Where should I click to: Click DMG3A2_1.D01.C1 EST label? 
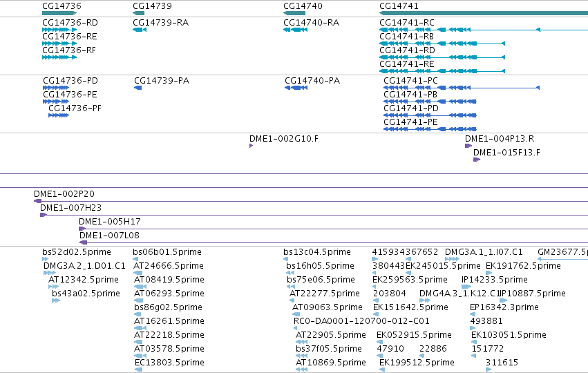(x=84, y=266)
